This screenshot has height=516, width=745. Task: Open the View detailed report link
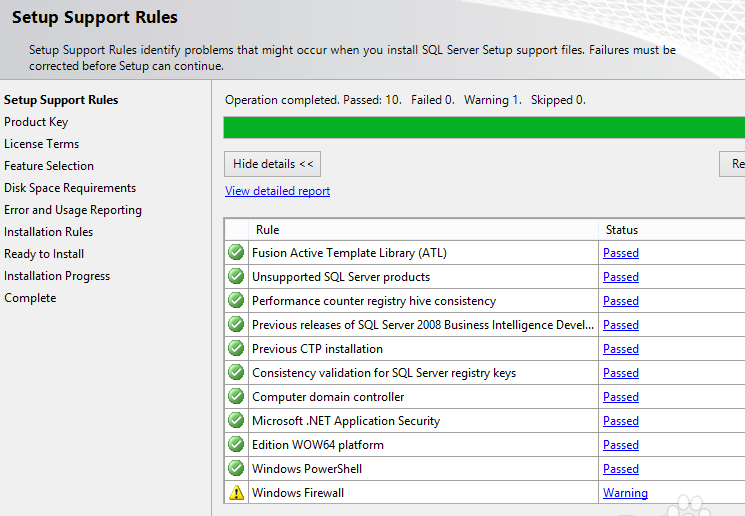click(277, 191)
